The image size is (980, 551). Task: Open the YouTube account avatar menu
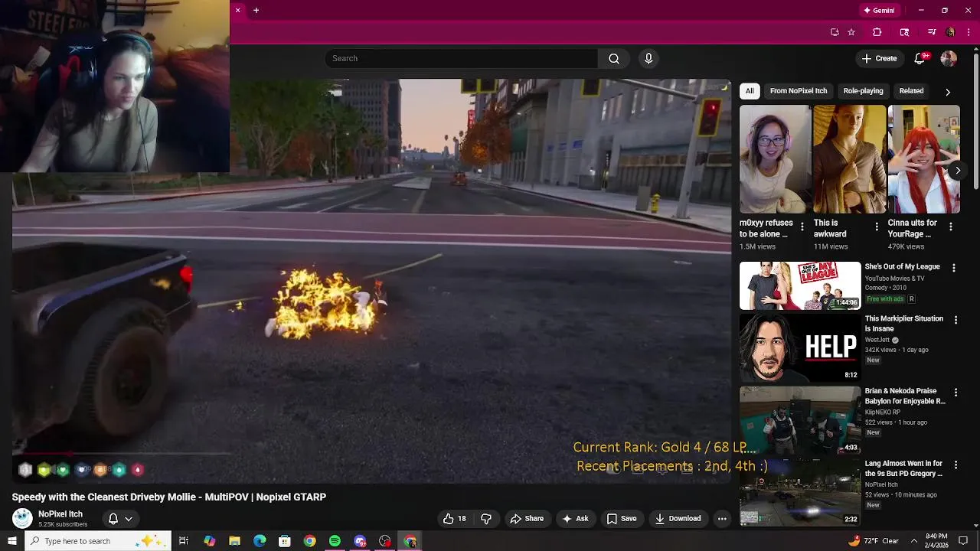949,59
